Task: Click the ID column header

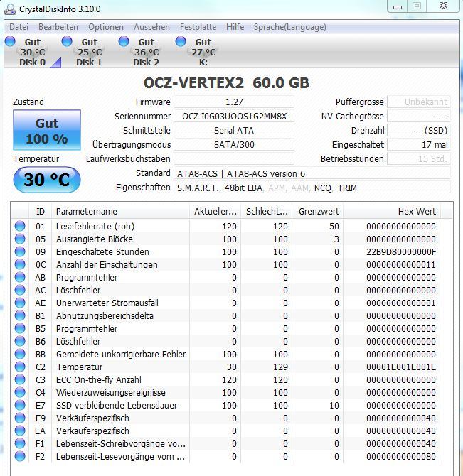Action: tap(40, 211)
